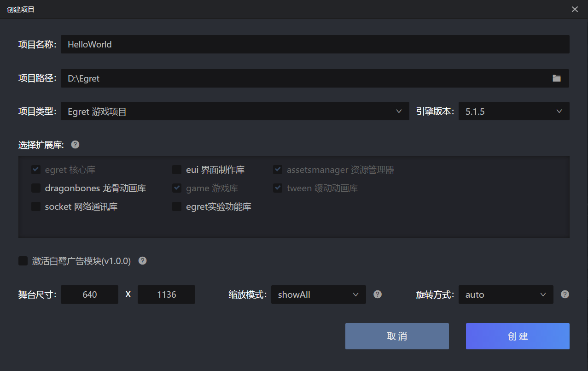Image resolution: width=588 pixels, height=371 pixels.
Task: Activate the 激活白鹭广告模块 checkbox
Action: tap(23, 261)
